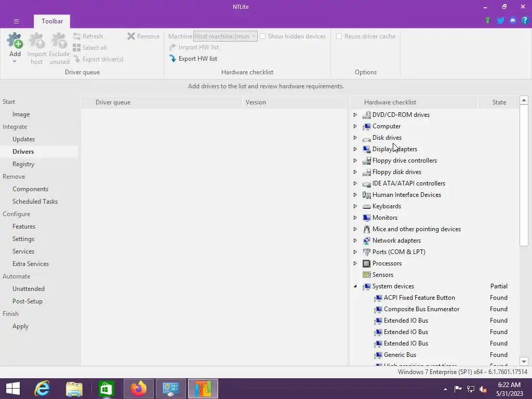This screenshot has width=532, height=399.
Task: Open the Settings page in sidebar
Action: point(23,239)
